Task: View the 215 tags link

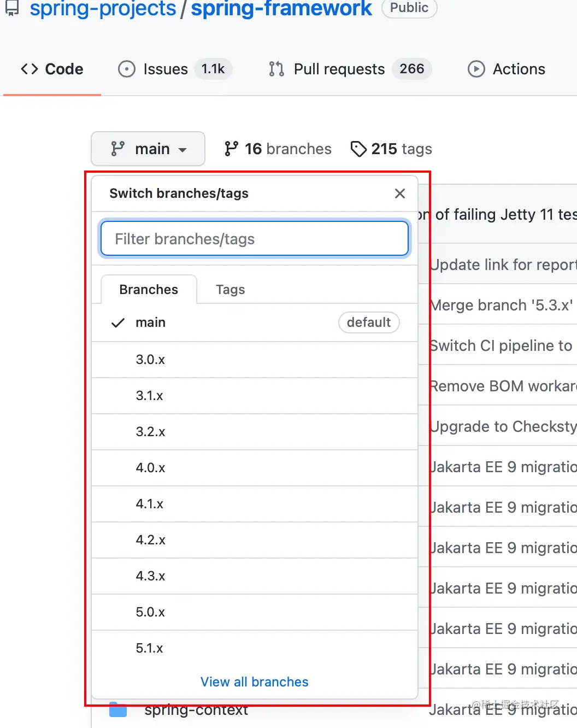Action: [x=391, y=149]
